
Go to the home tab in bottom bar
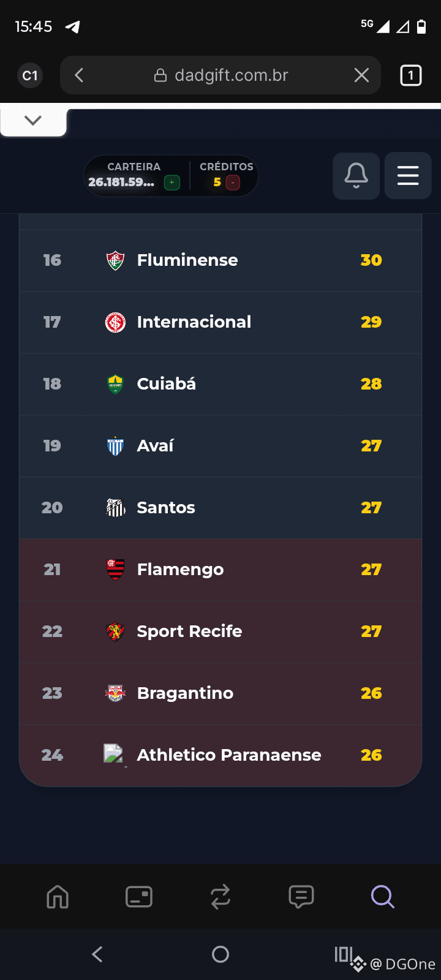coord(58,897)
